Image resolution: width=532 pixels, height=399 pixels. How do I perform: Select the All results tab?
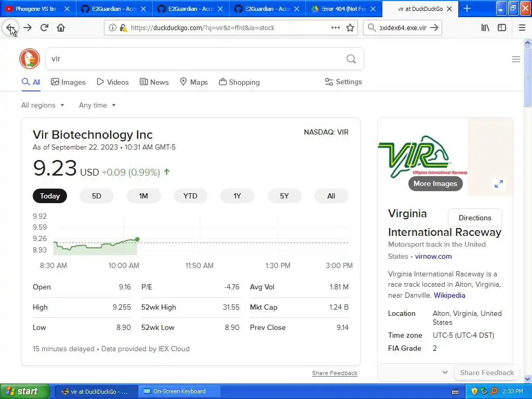click(x=31, y=82)
